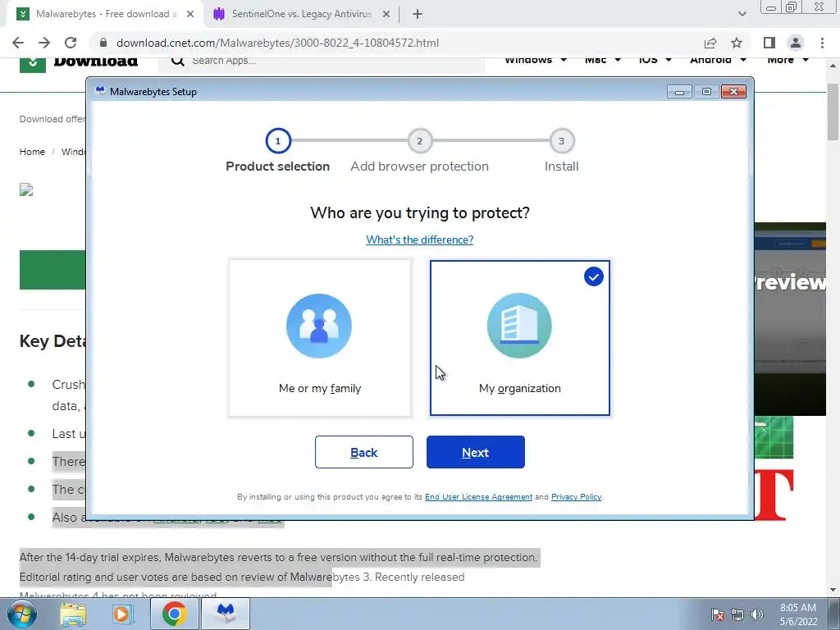Click the Back button in setup

pyautogui.click(x=363, y=452)
